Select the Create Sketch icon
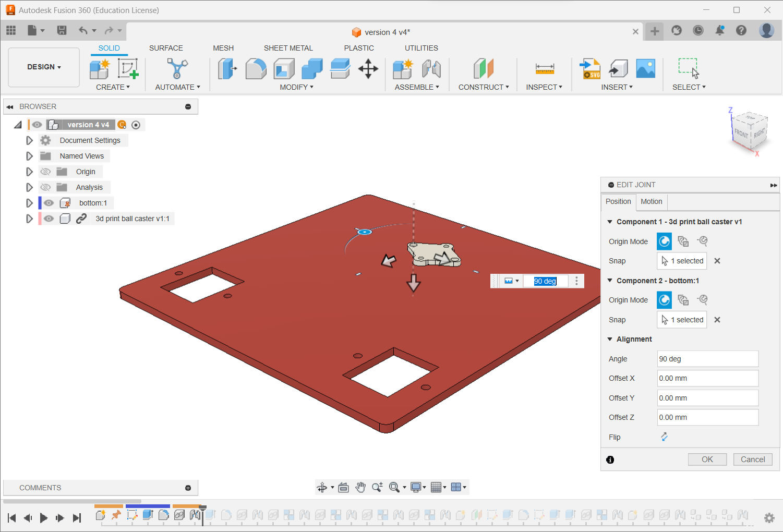The image size is (783, 532). pyautogui.click(x=128, y=69)
